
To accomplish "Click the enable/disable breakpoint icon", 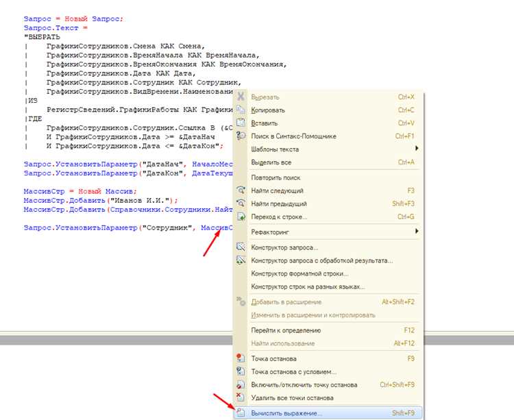I will pos(241,384).
